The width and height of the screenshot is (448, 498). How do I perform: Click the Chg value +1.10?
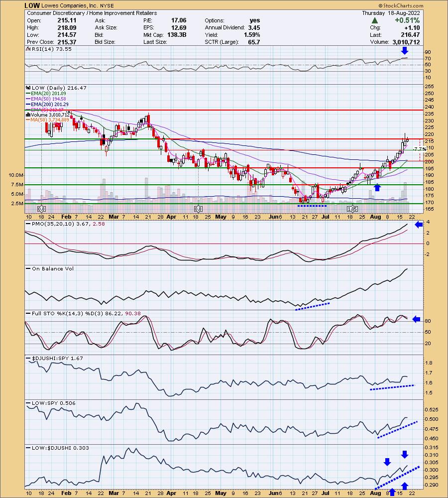(x=412, y=27)
